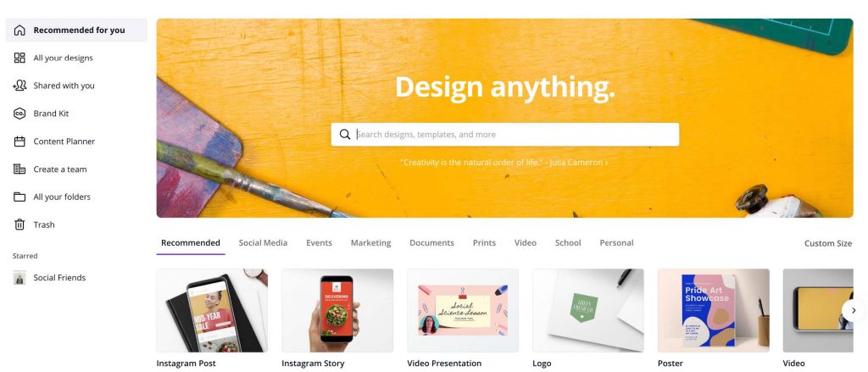Switch to the Marketing tab
Screen dimensions: 868x372
(x=371, y=242)
